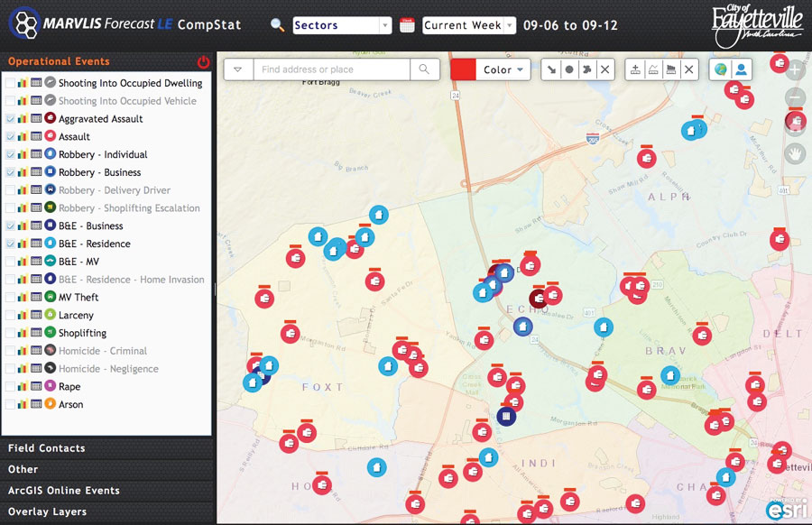
Task: Uncheck Robbery - Business checkbox
Action: click(x=10, y=172)
